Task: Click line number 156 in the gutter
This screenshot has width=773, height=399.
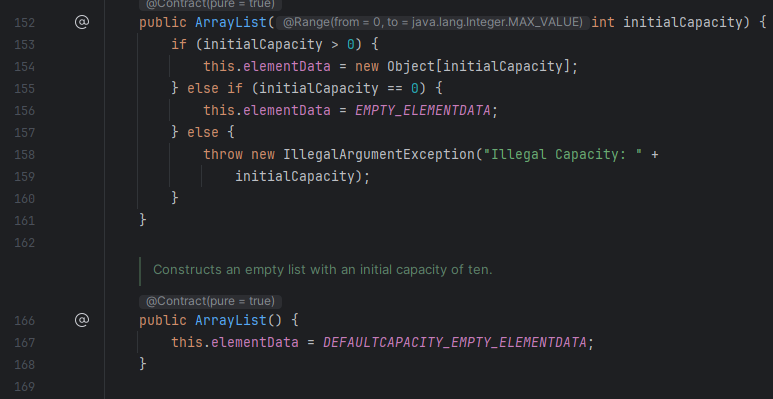Action: [x=25, y=111]
